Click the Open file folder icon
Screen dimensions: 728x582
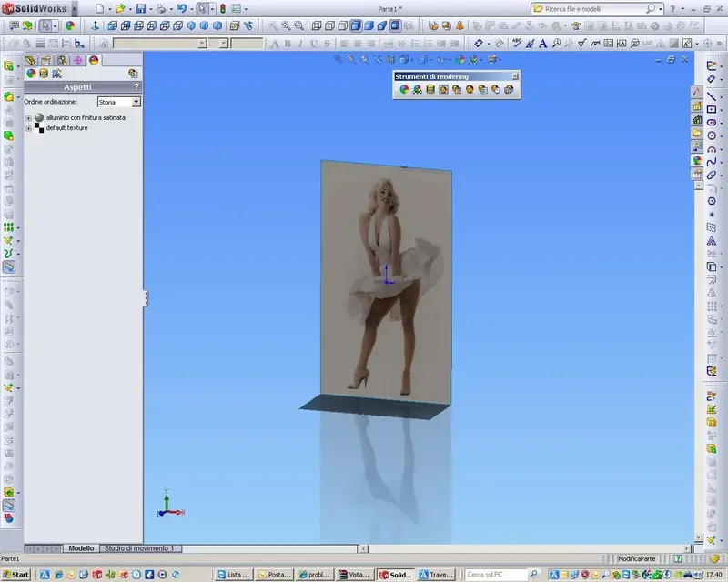120,9
